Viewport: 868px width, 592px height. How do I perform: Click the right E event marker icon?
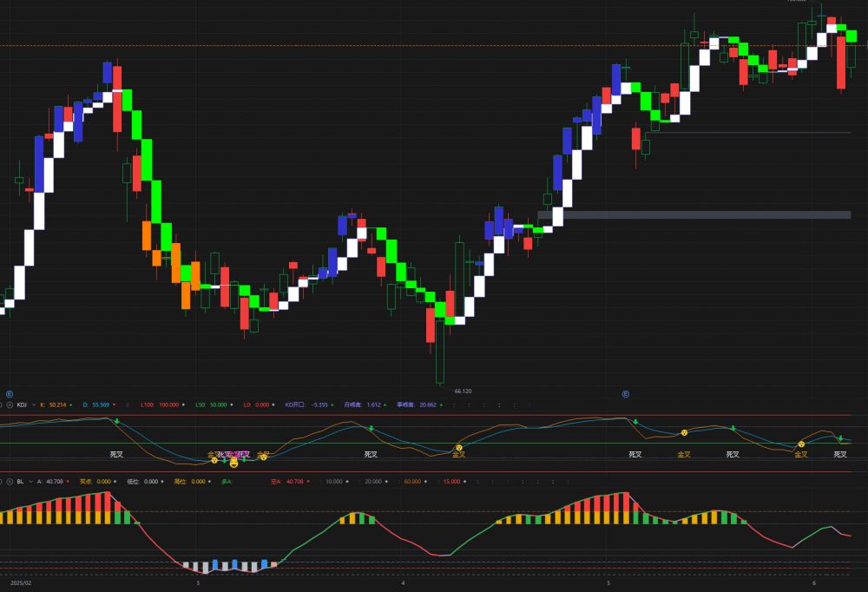point(625,393)
